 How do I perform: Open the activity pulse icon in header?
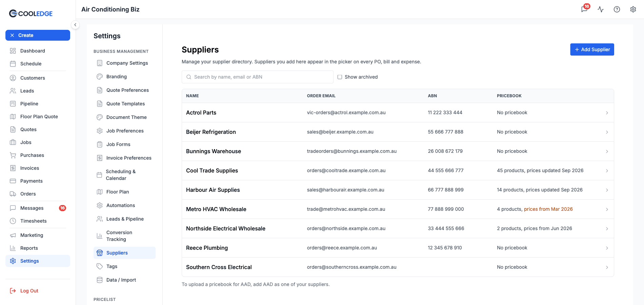click(601, 9)
